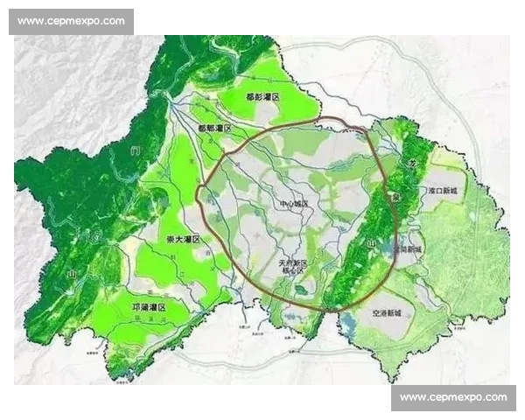
Task: Select the 都郫灌区 map label
Action: (214, 129)
